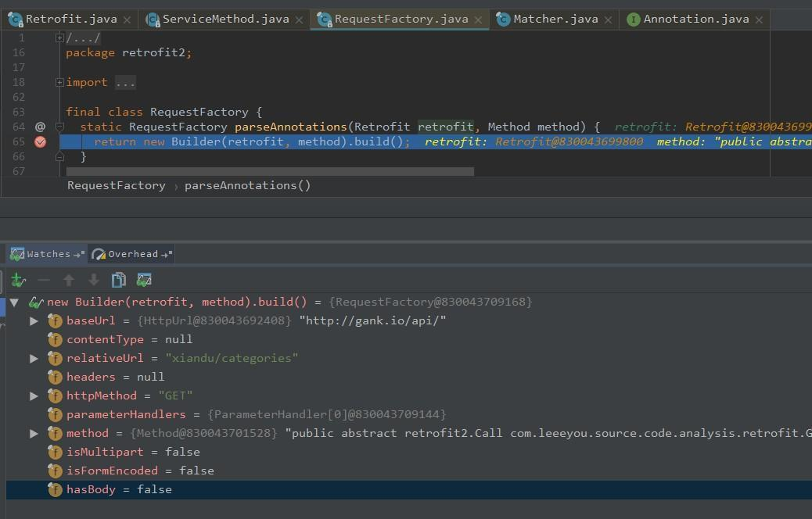Click the fold end marker on line 66
Screen dimensions: 812x519
[x=59, y=156]
